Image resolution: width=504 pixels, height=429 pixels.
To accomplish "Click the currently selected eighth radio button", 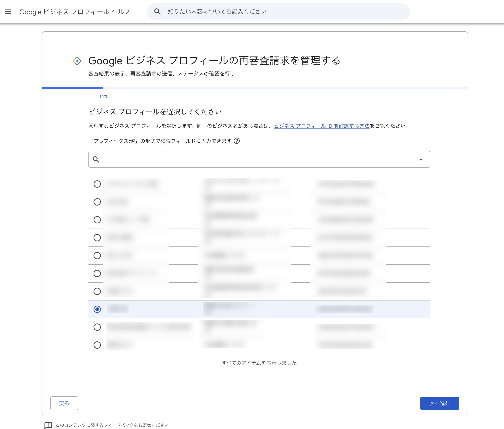I will tap(97, 309).
